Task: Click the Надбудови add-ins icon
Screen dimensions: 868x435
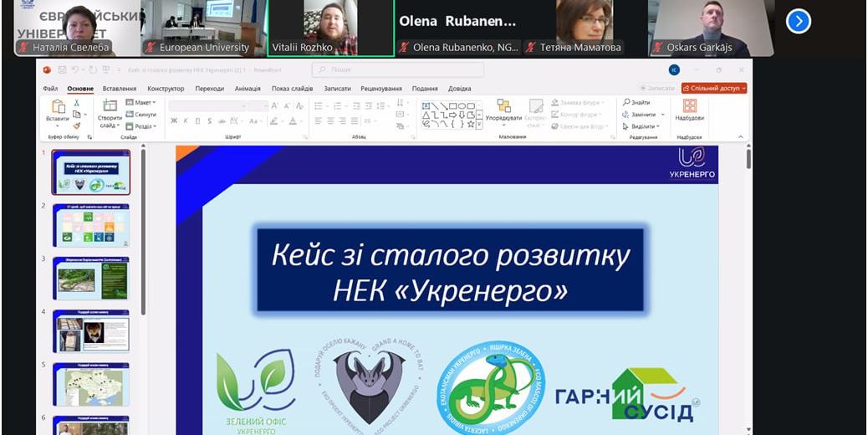Action: 690,105
